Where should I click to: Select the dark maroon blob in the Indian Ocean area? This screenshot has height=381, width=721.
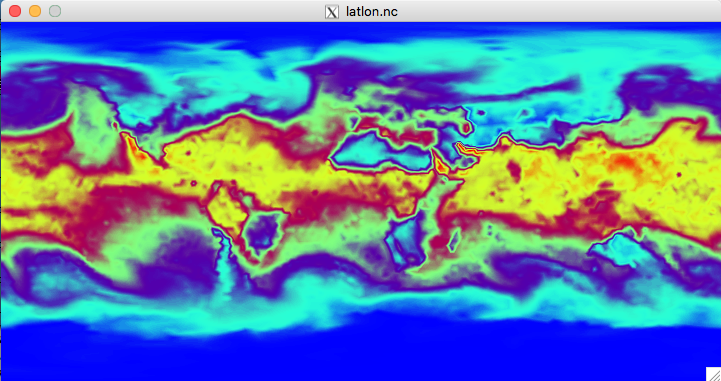[x=514, y=171]
